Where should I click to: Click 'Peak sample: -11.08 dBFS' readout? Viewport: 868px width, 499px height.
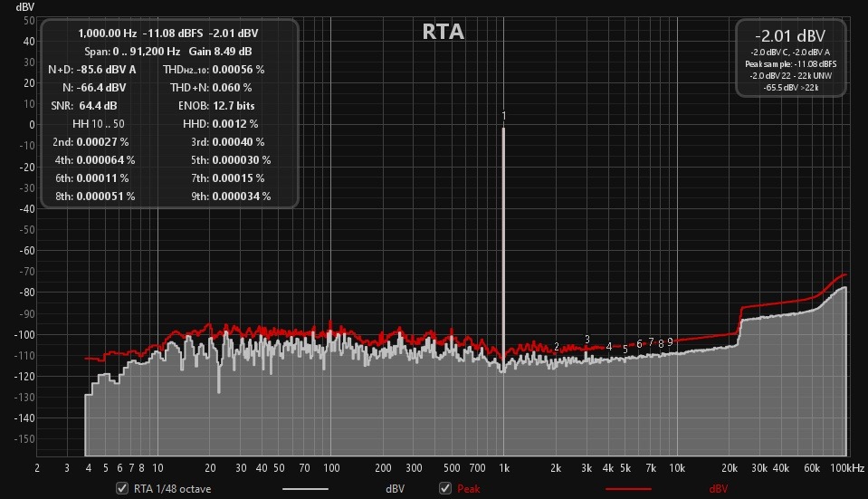[x=790, y=64]
